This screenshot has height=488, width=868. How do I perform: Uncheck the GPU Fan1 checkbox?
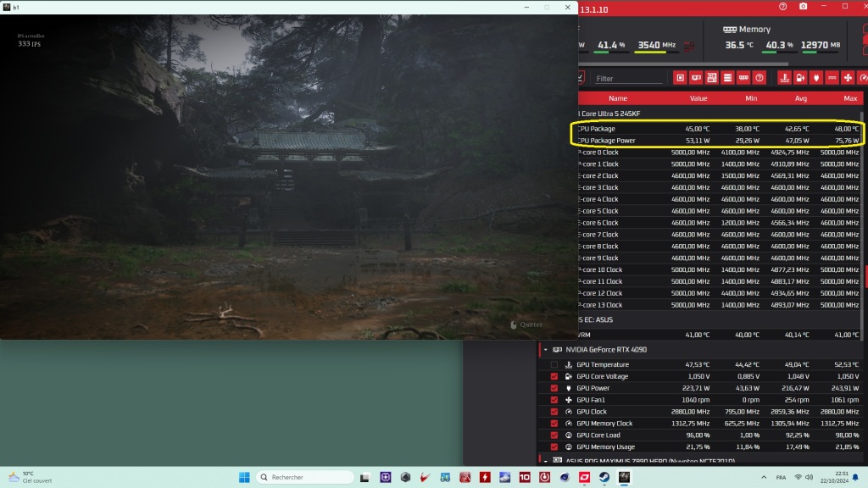pyautogui.click(x=554, y=400)
